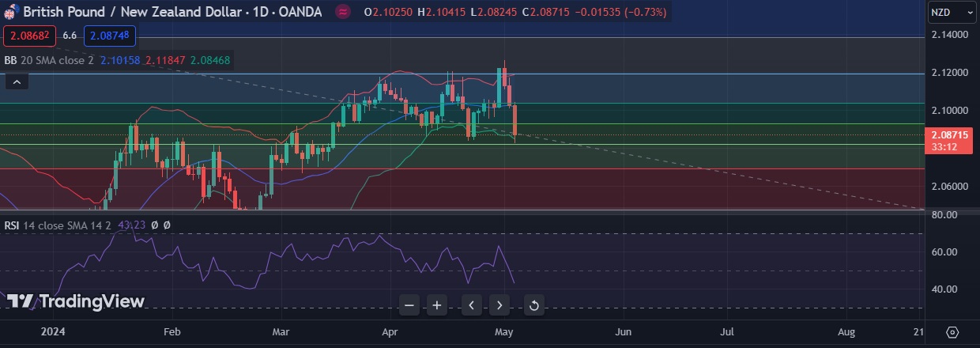Click the Feb label on the time axis
Screen dimensions: 980x348
[x=172, y=331]
